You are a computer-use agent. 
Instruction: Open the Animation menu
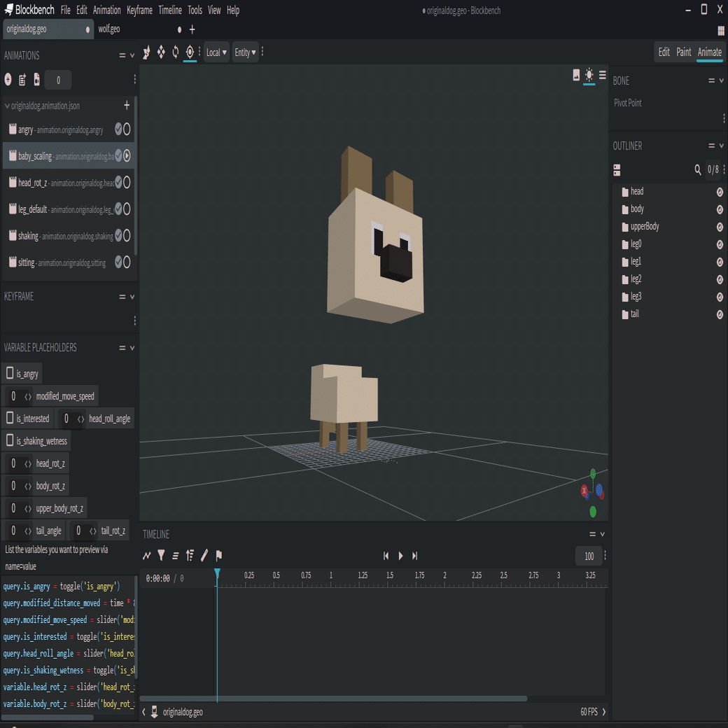click(x=107, y=10)
